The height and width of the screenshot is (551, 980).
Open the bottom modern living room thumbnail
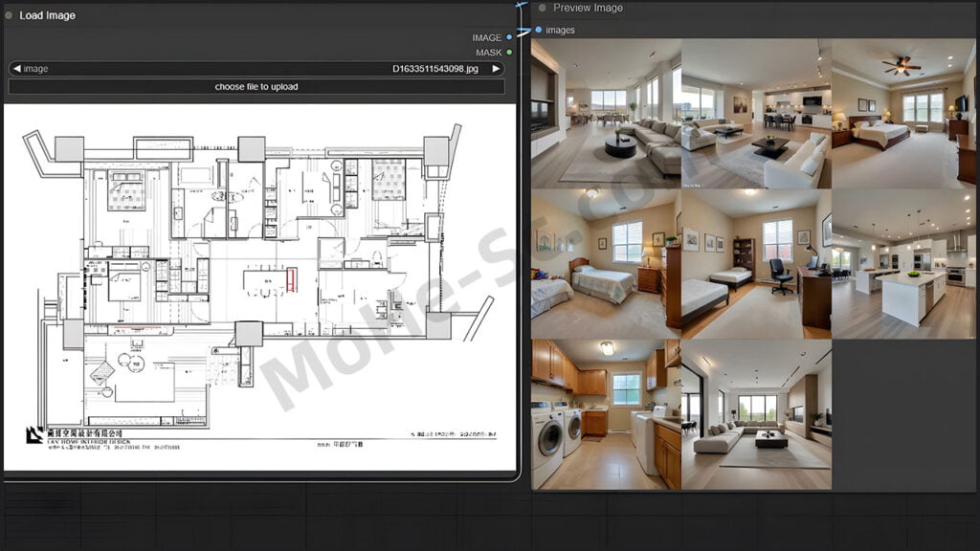tap(756, 414)
